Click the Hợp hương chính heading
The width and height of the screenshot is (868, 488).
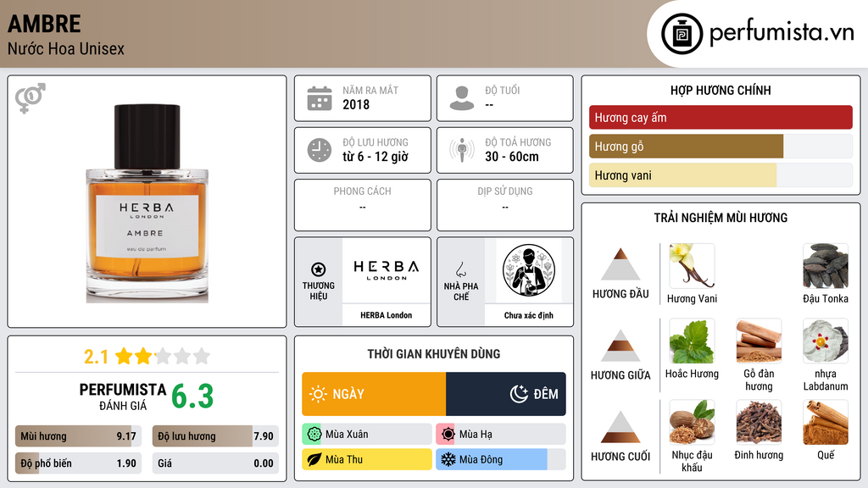tap(721, 90)
